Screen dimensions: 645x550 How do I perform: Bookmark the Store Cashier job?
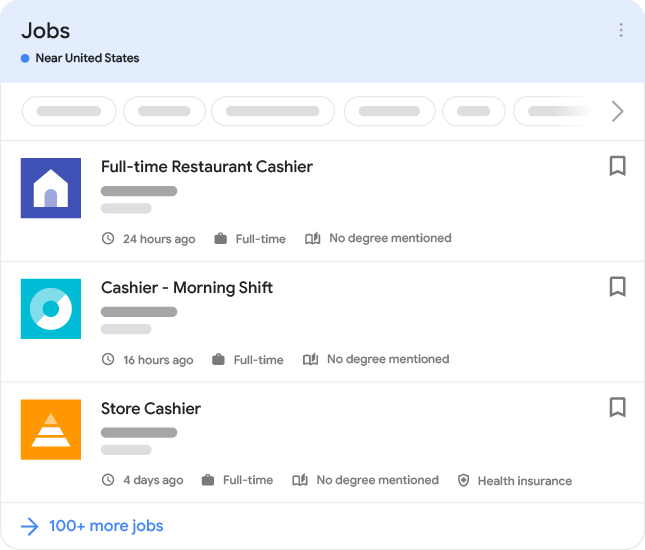click(617, 407)
